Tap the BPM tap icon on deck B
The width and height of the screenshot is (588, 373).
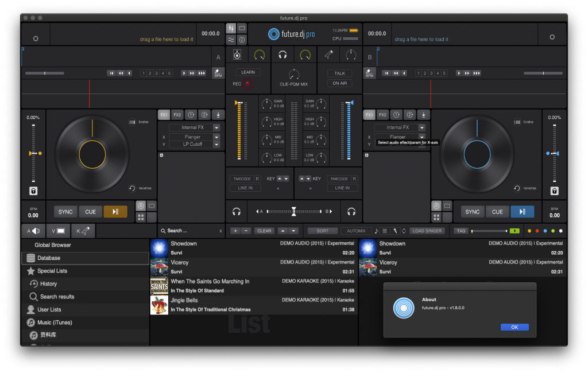coord(369,73)
